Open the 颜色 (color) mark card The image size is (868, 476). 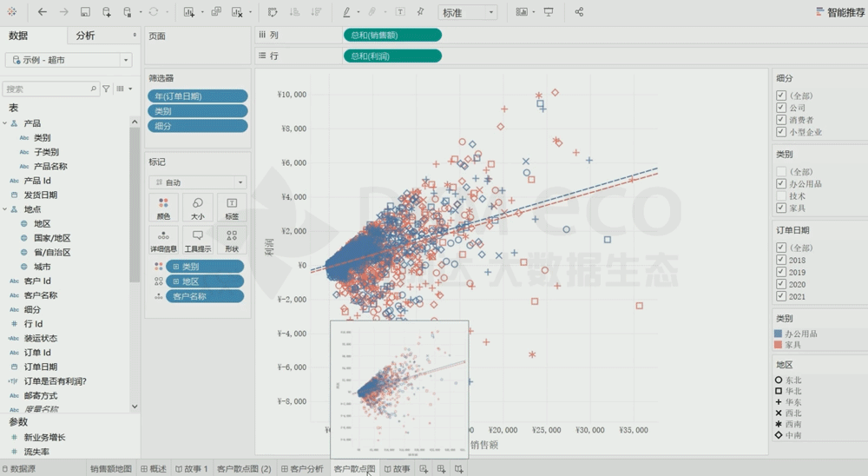163,207
